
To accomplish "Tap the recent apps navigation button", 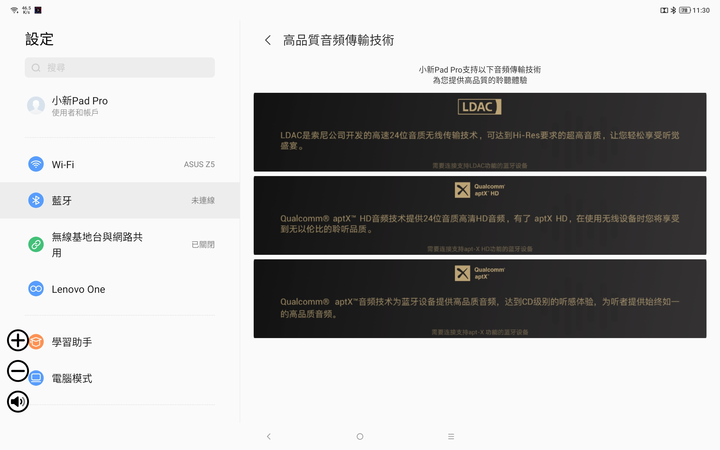I will tap(451, 436).
